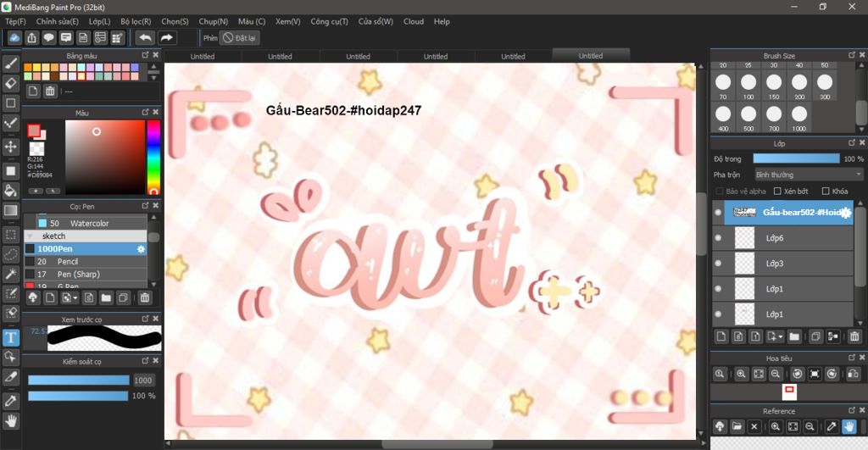The image size is (868, 450).
Task: Click the export icon in top toolbar
Action: (x=32, y=37)
